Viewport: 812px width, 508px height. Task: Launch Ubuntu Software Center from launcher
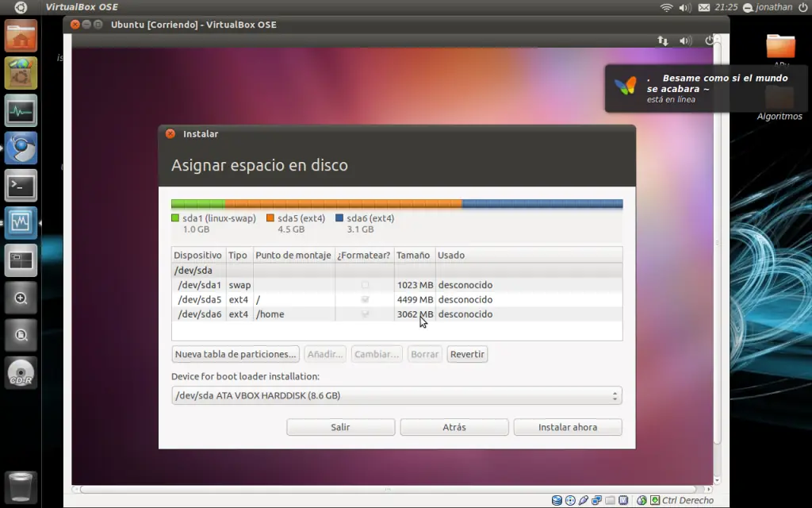21,73
